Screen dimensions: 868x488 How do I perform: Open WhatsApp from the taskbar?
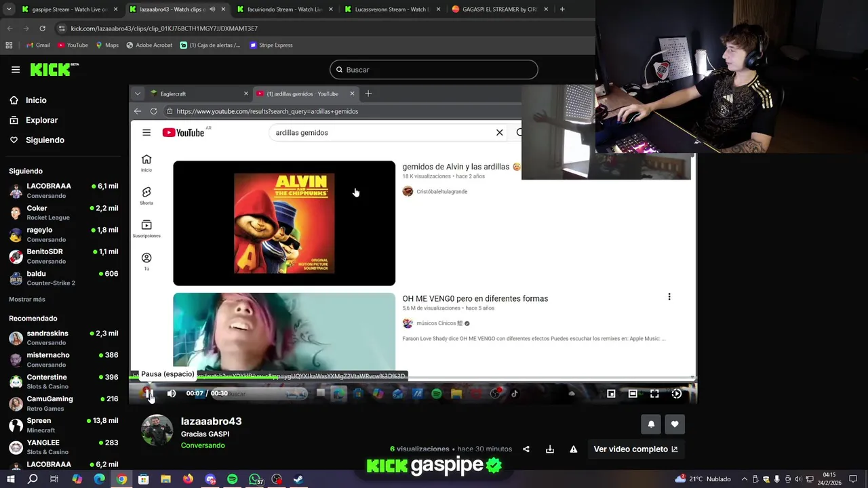click(x=254, y=479)
